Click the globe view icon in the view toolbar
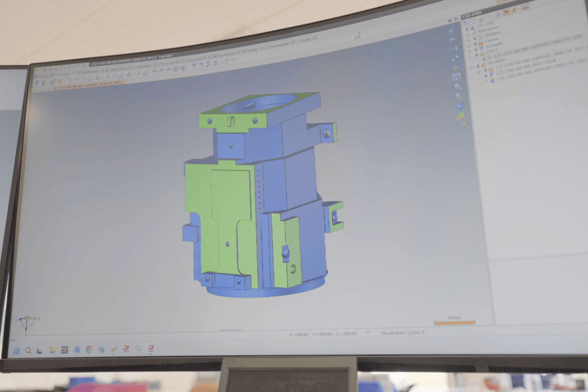Viewport: 588px width, 392px height. (459, 106)
